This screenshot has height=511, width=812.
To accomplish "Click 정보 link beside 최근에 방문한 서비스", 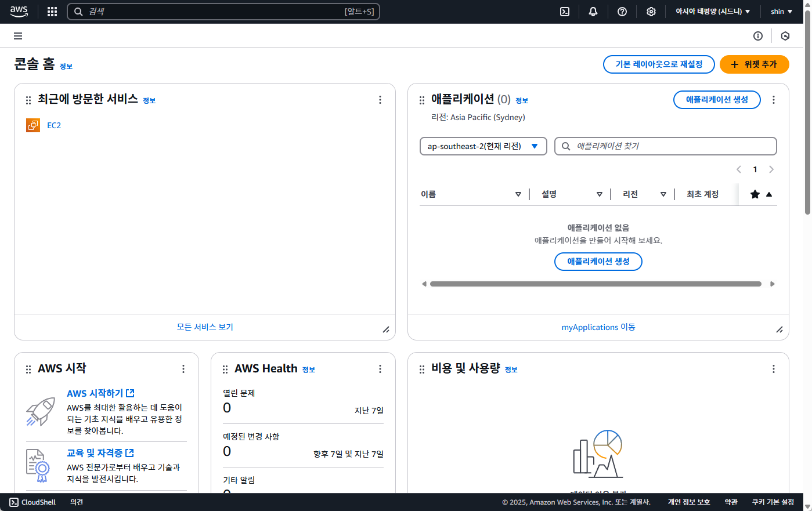I will 149,101.
